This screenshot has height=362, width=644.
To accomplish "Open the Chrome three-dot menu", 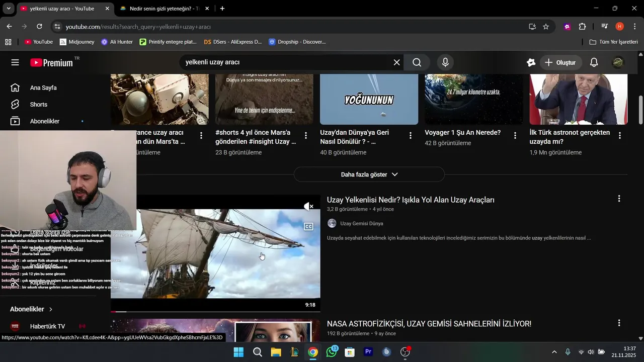I will [x=635, y=27].
